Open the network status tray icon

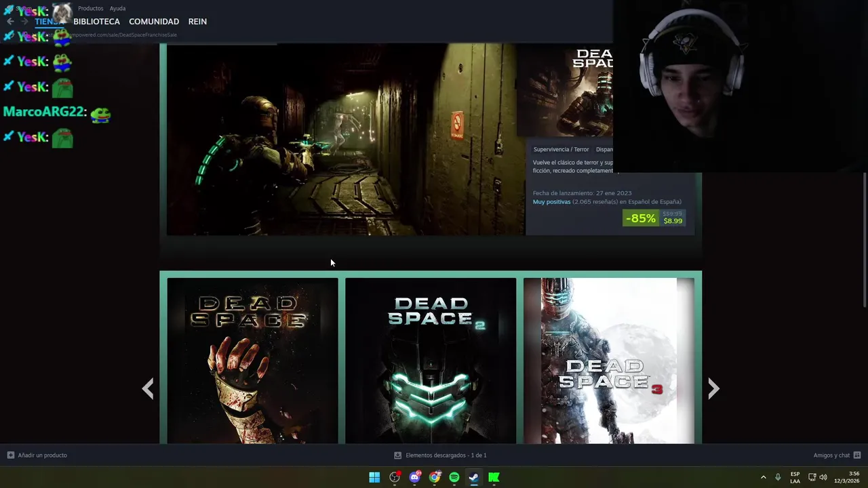tap(812, 477)
